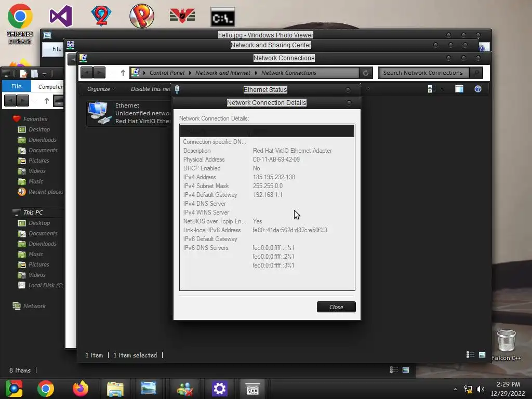Show the preview pane in Network Connections
This screenshot has width=532, height=399.
pyautogui.click(x=459, y=89)
